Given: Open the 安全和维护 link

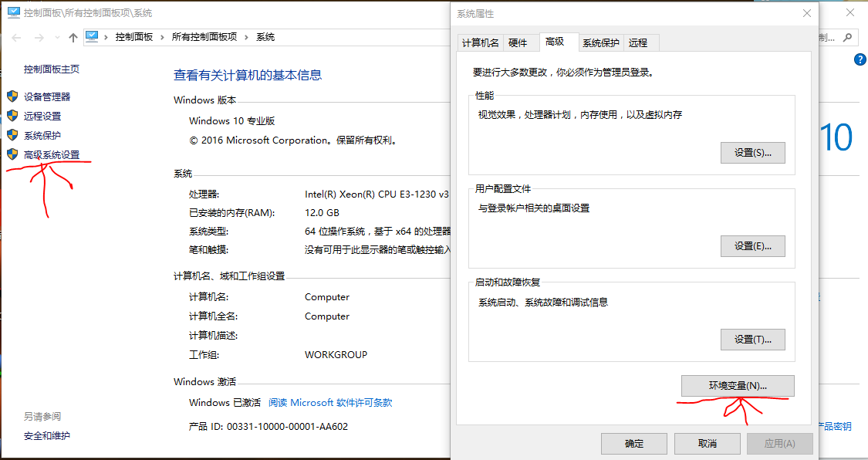Looking at the screenshot, I should [x=47, y=435].
